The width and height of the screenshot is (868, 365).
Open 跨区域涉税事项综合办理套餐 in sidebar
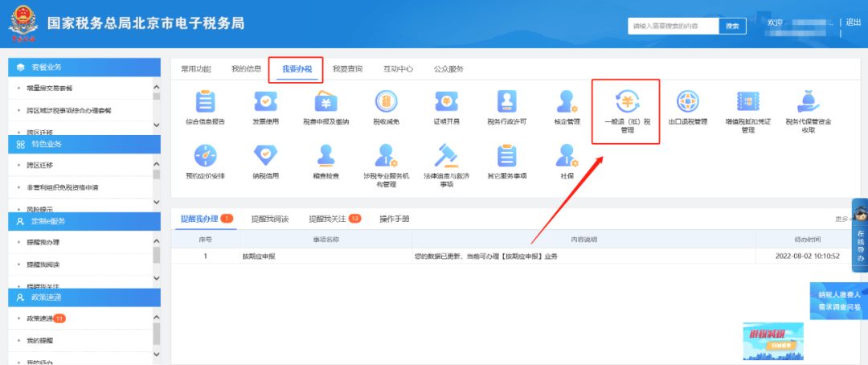click(68, 110)
